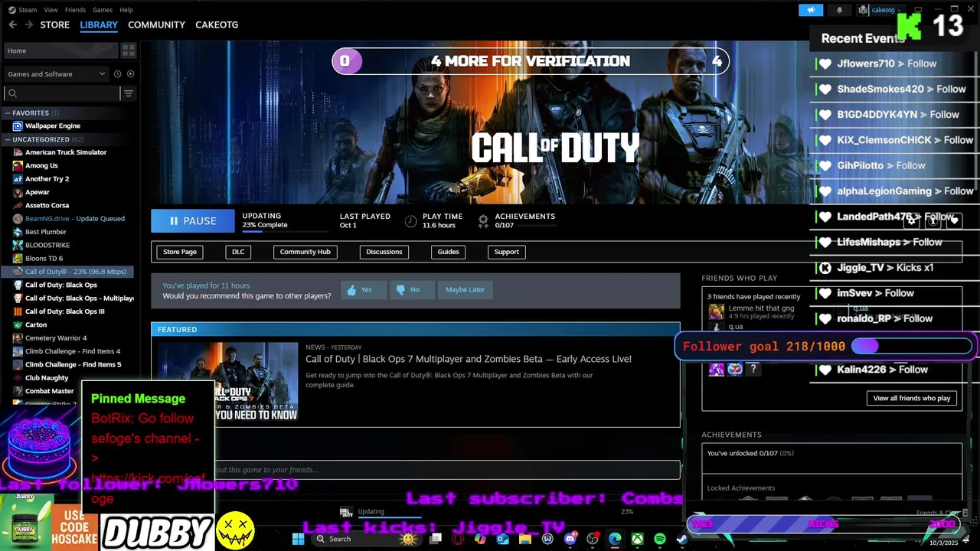Viewport: 980px width, 551px height.
Task: Open the Discussions page
Action: 384,252
